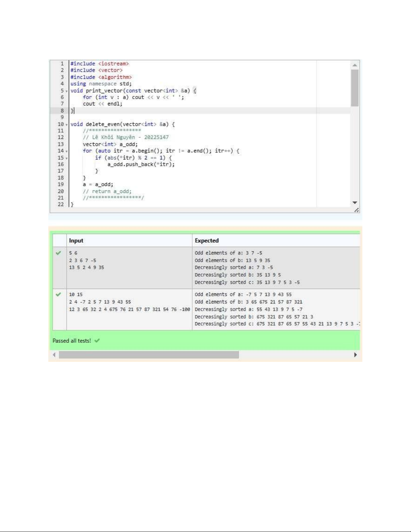
Task: Click the green checkmark of first test
Action: [x=58, y=253]
